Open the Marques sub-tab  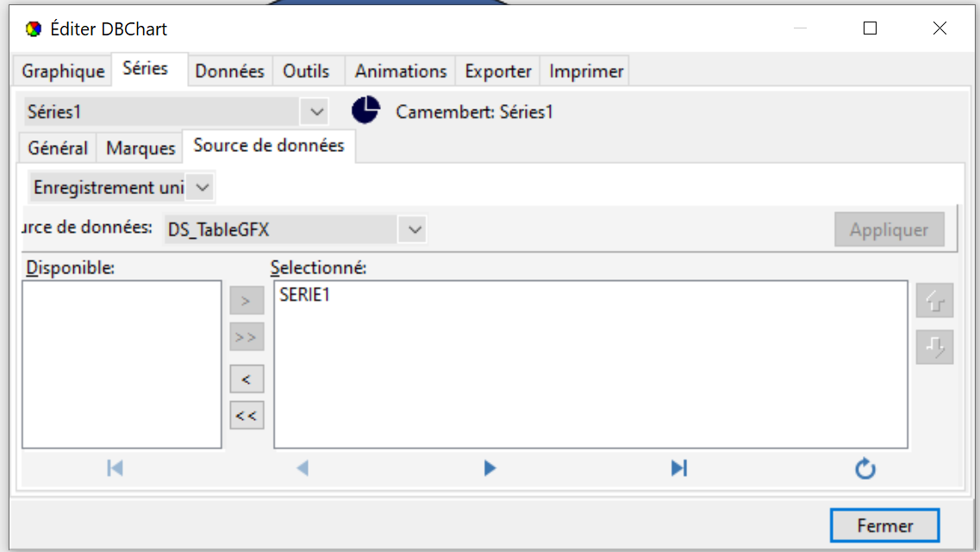pyautogui.click(x=140, y=148)
